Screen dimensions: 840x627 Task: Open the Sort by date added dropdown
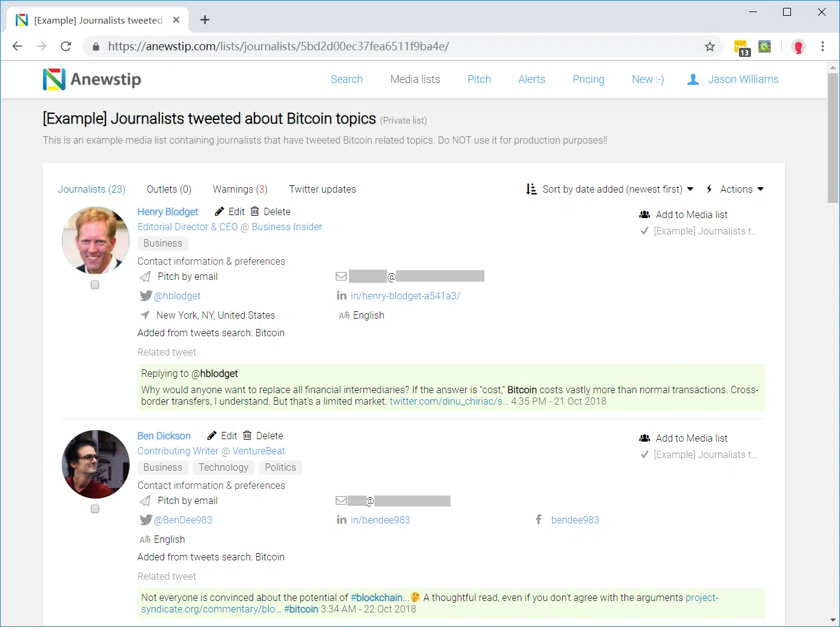click(x=610, y=189)
